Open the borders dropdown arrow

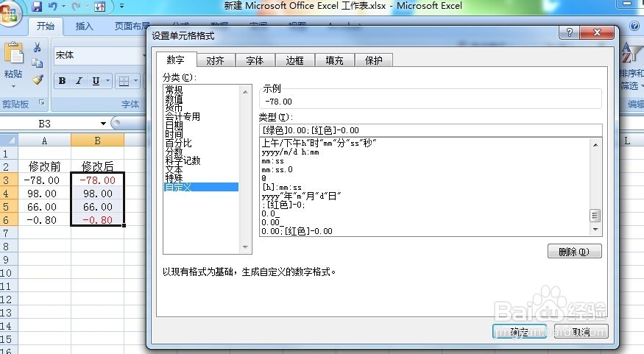point(135,80)
